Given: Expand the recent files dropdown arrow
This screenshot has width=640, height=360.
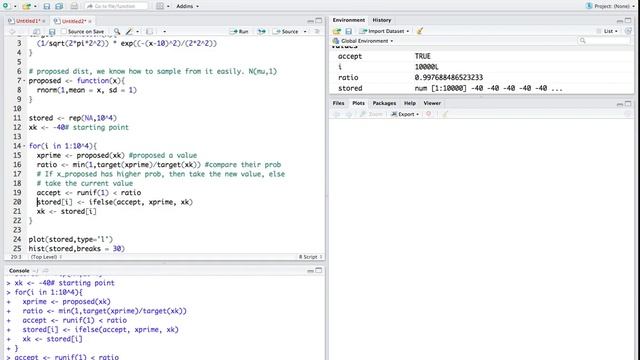Looking at the screenshot, I should pos(35,7).
